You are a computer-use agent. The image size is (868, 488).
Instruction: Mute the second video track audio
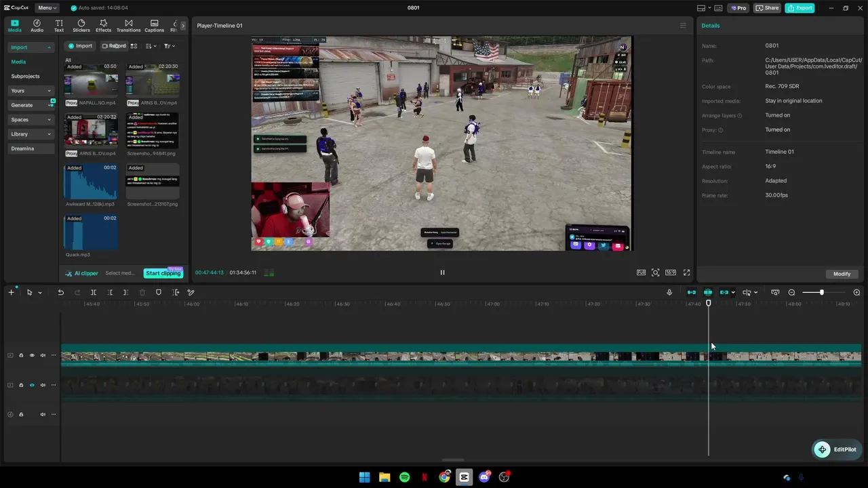(43, 385)
